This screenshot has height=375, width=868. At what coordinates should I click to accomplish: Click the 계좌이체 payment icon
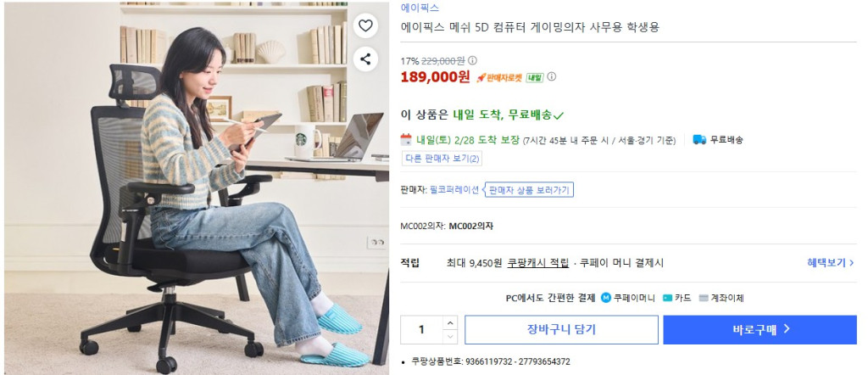pyautogui.click(x=704, y=298)
